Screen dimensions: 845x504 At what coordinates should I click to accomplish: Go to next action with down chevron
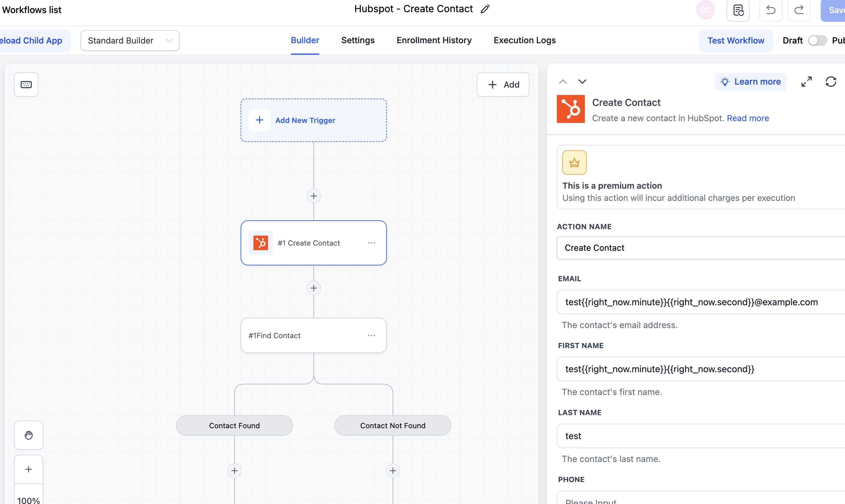click(x=582, y=82)
